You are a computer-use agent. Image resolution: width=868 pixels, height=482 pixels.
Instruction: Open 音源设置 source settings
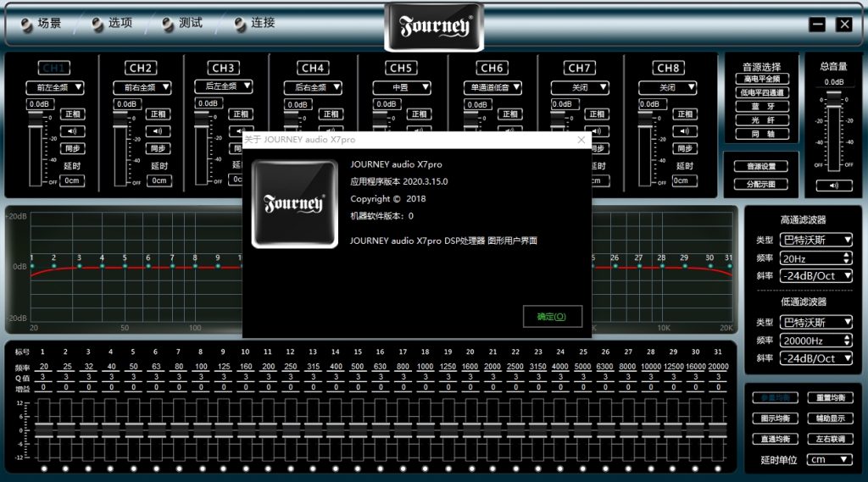[760, 166]
